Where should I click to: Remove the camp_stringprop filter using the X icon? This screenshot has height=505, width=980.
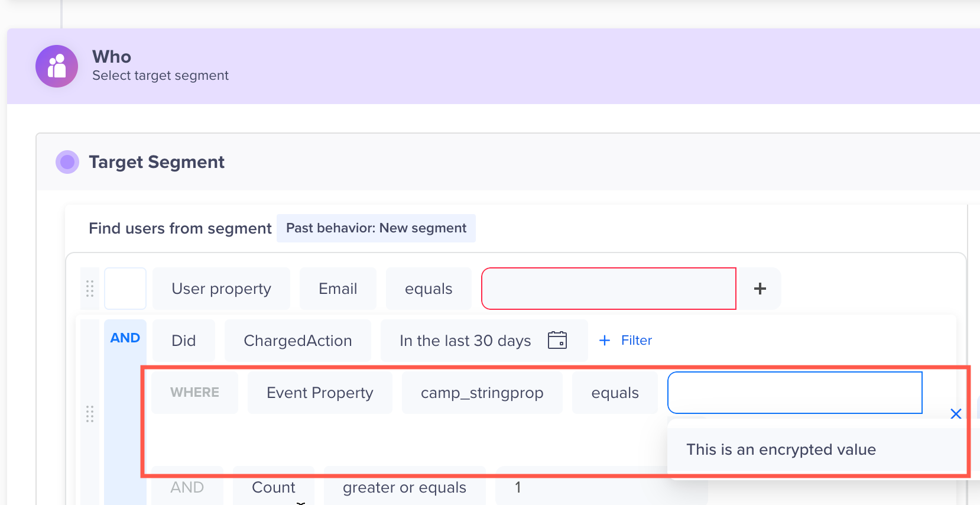(x=956, y=414)
